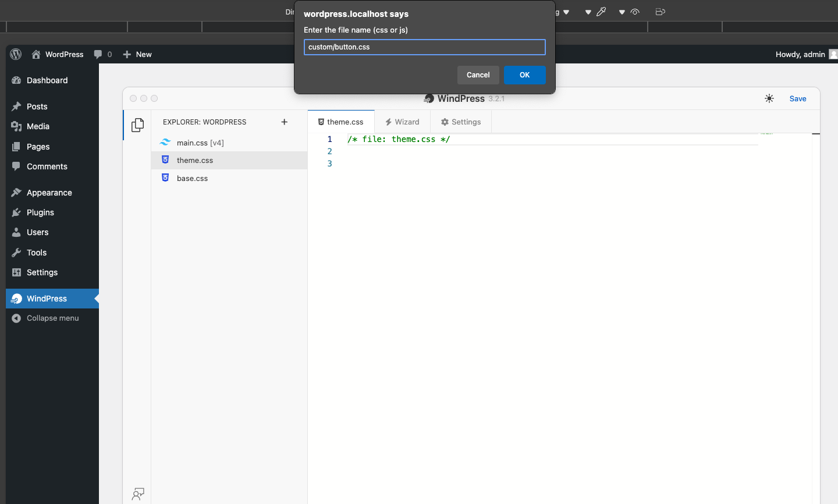Viewport: 838px width, 504px height.
Task: Click the Explorer files icon in activity bar
Action: [x=137, y=125]
